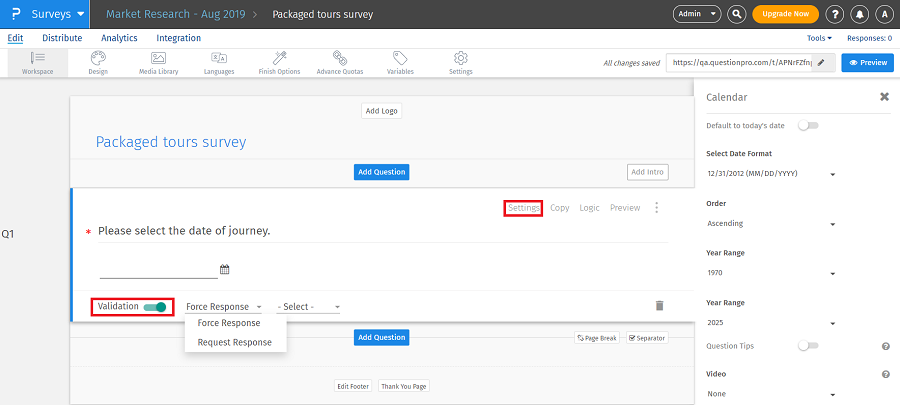900x405 pixels.
Task: Delete question with trash icon
Action: pos(659,306)
